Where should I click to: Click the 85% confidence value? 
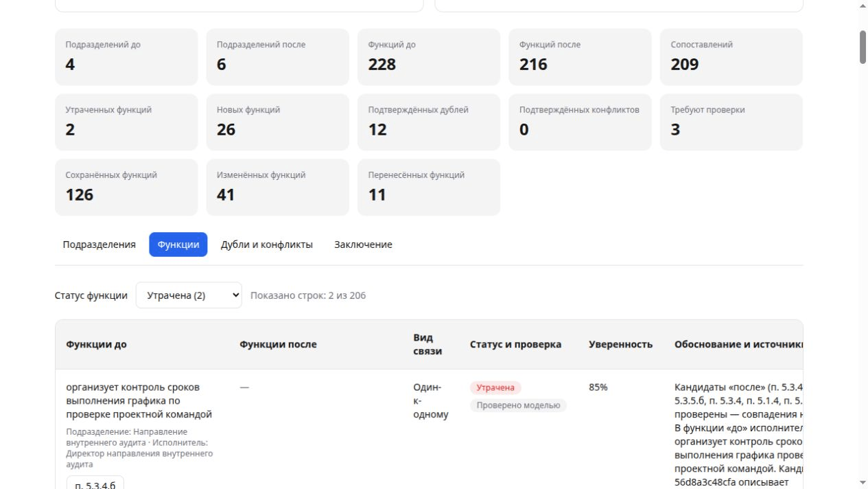point(598,387)
